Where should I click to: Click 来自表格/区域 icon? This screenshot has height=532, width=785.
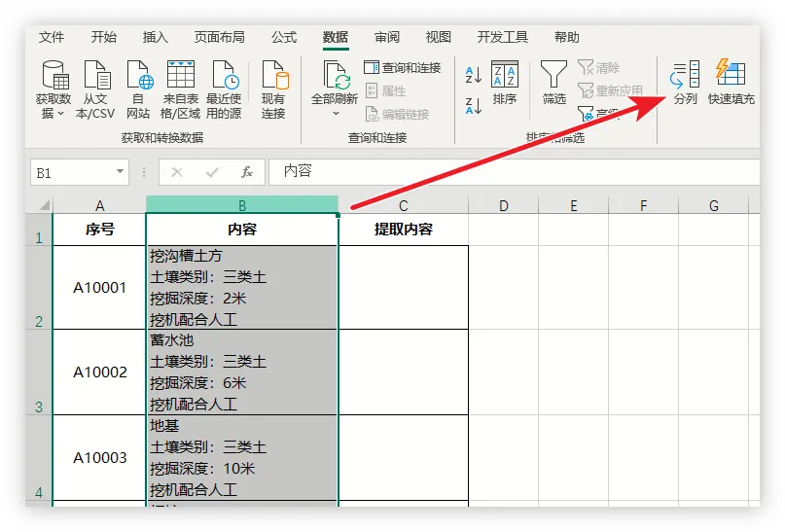180,74
